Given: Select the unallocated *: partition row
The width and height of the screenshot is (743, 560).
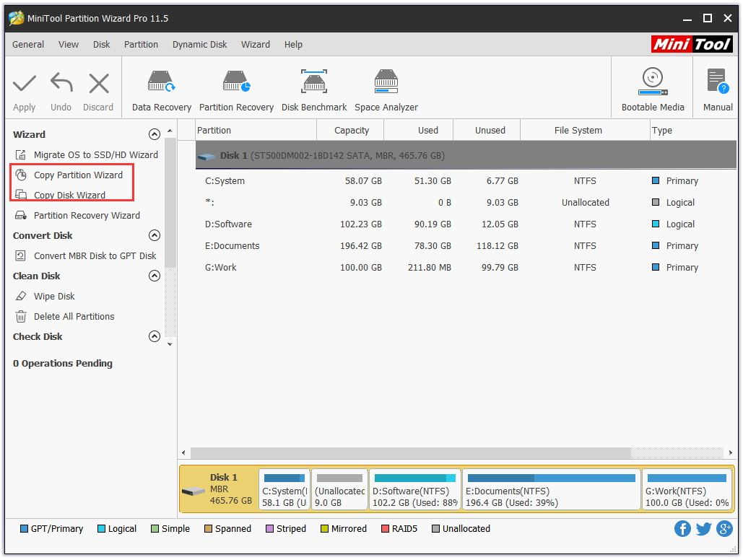Looking at the screenshot, I should [466, 203].
